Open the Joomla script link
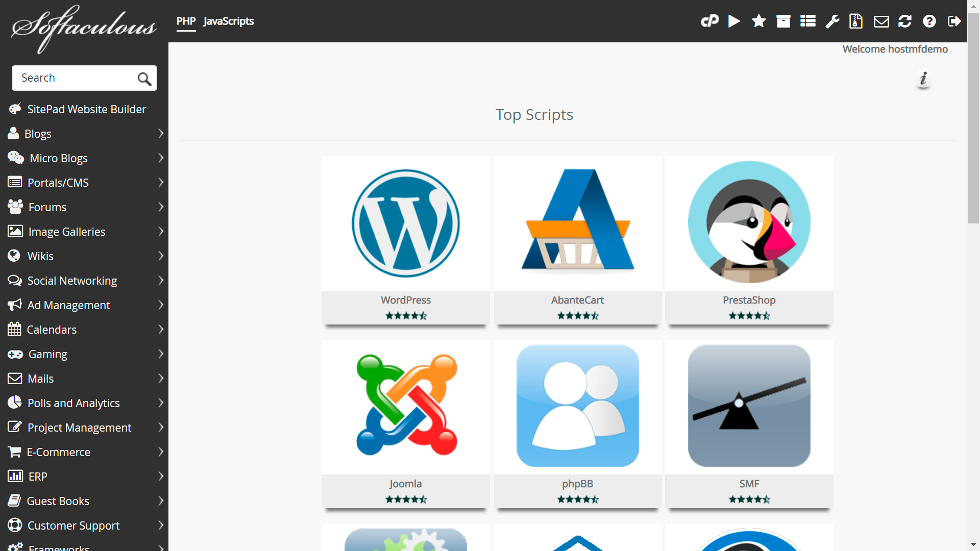 (x=406, y=484)
